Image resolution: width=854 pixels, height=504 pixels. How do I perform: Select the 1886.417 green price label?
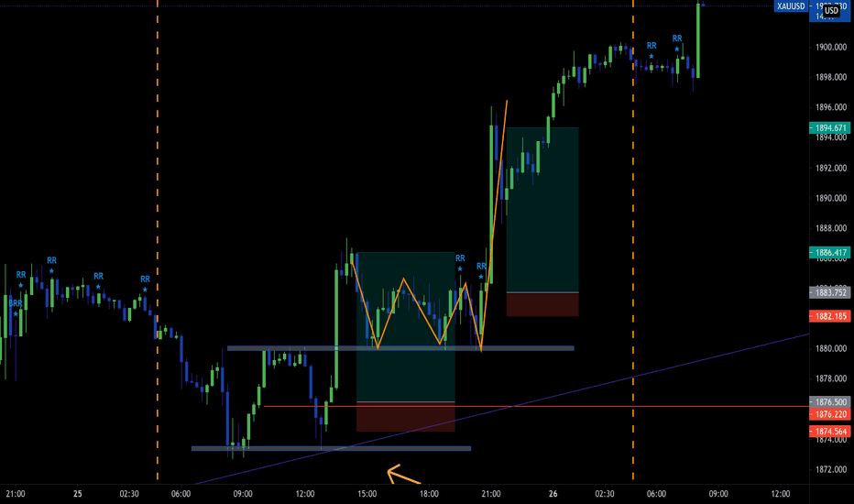click(830, 253)
